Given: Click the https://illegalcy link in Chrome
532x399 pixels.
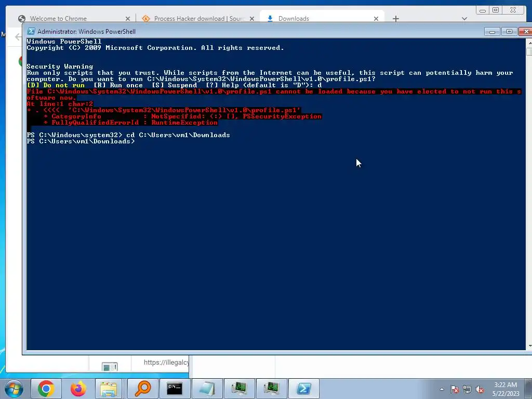Looking at the screenshot, I should tap(166, 362).
